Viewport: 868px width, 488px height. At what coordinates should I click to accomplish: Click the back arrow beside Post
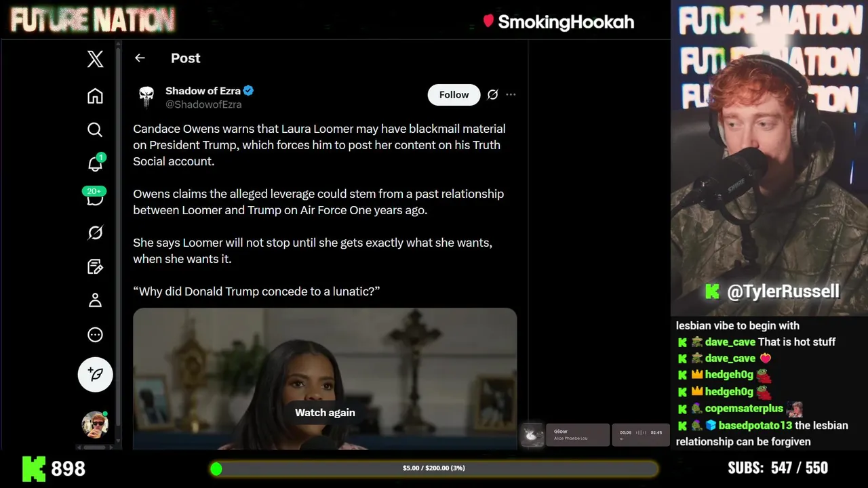click(x=140, y=58)
